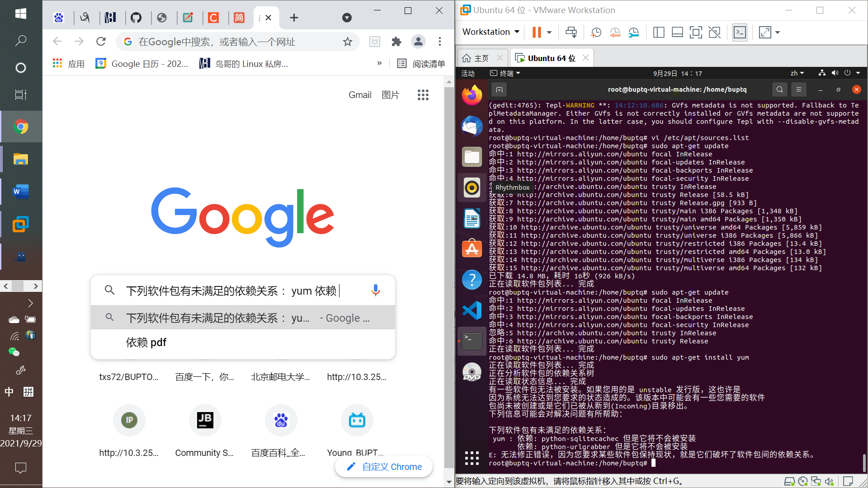Enter VMware full screen mode
The height and width of the screenshot is (488, 868).
coord(696,32)
